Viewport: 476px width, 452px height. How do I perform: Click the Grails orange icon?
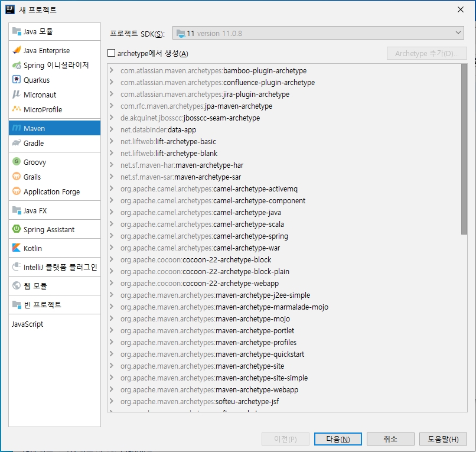pyautogui.click(x=17, y=176)
